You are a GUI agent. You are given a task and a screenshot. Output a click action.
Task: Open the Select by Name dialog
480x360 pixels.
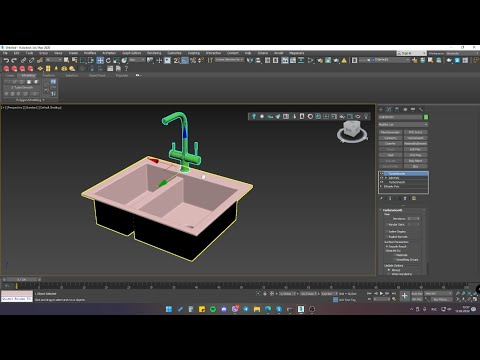(x=74, y=60)
